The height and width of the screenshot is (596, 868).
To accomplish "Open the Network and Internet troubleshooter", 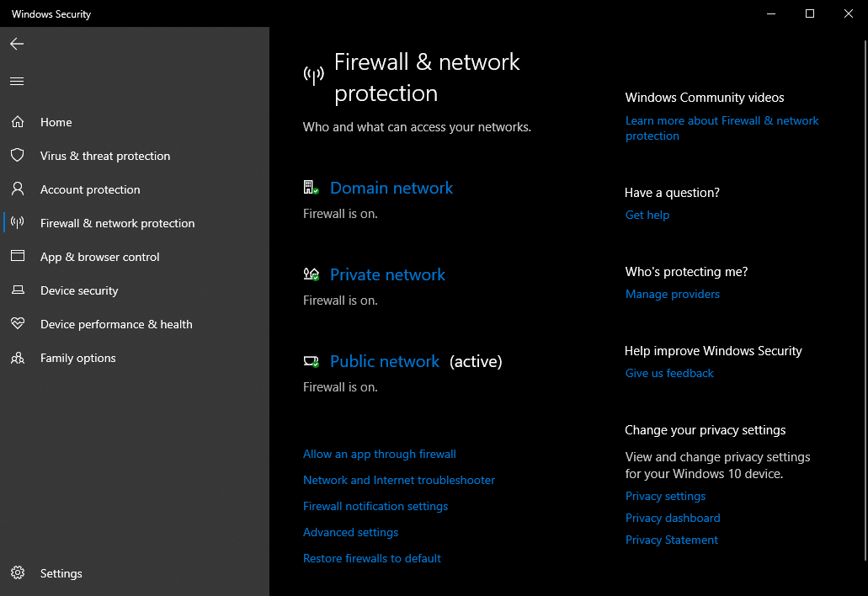I will point(399,480).
